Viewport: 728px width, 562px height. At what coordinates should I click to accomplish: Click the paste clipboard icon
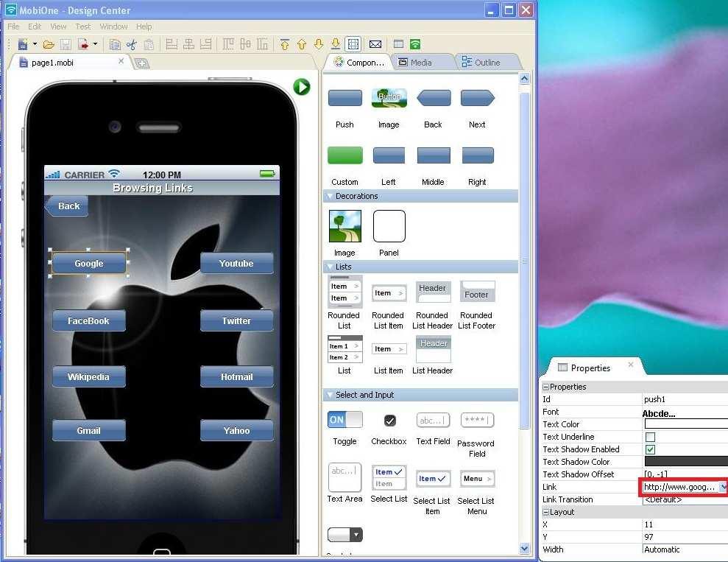point(149,45)
